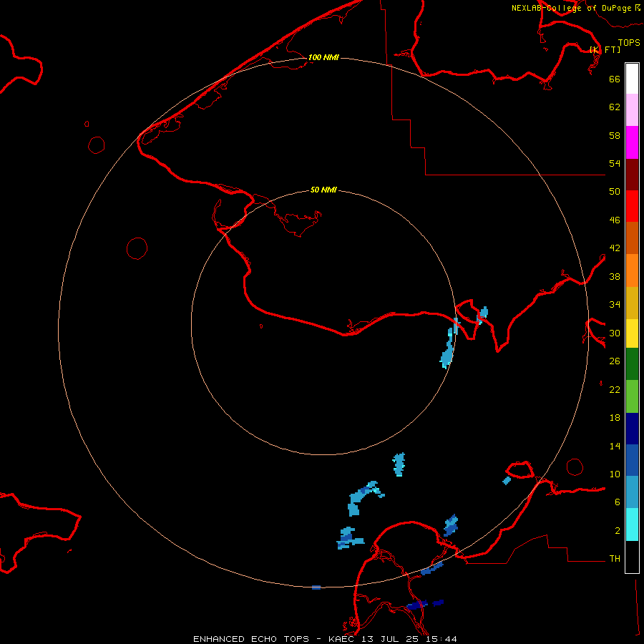Click the 34 legend value
The height and width of the screenshot is (644, 644).
[x=615, y=305]
